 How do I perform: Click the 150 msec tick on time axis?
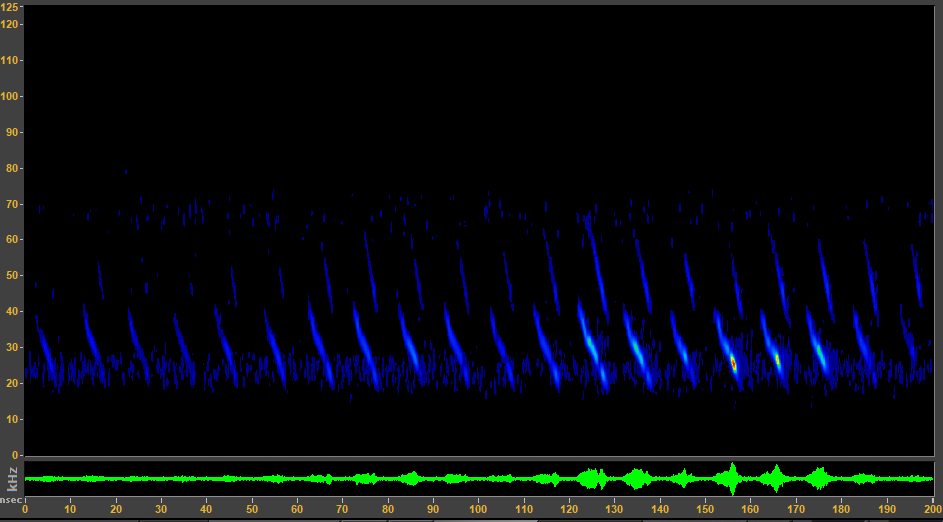coord(705,509)
